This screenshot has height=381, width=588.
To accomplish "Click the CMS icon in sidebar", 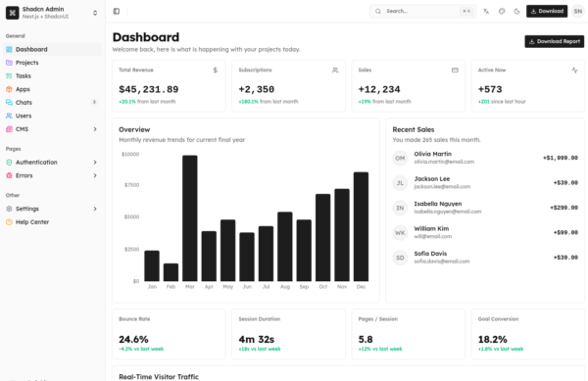I will [9, 129].
